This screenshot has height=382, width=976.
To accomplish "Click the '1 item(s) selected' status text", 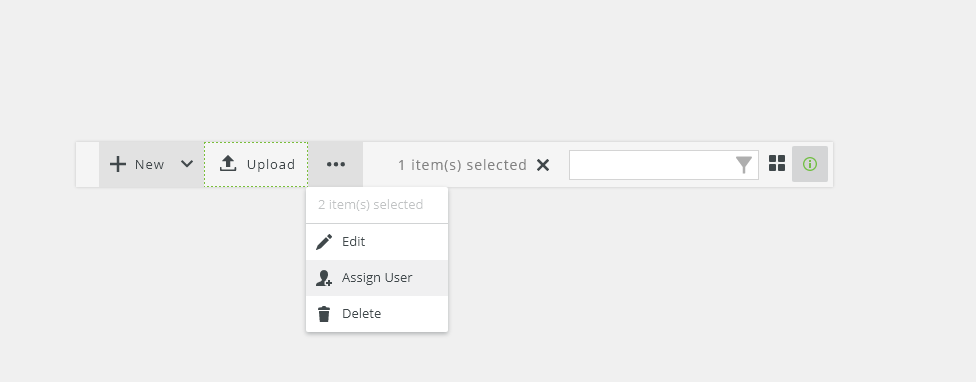I will click(462, 165).
